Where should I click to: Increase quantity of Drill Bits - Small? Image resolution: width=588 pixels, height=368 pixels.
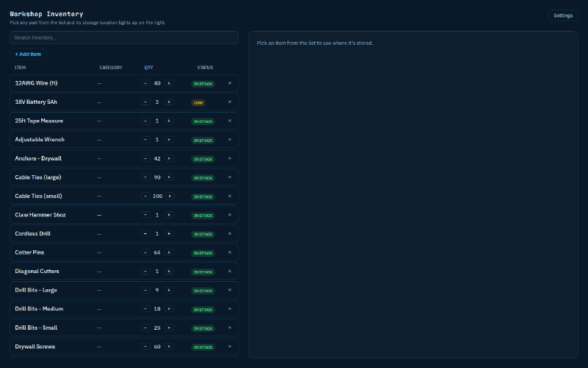[x=169, y=328]
